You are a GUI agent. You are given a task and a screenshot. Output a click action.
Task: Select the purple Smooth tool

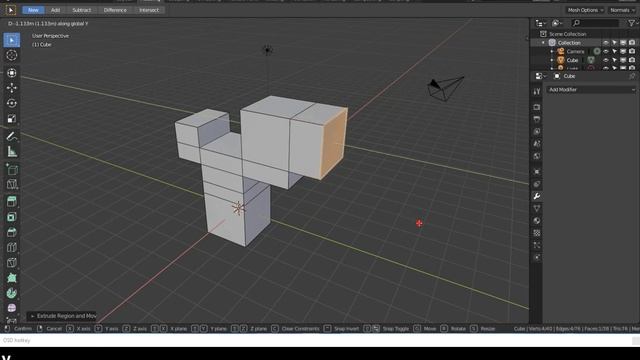[11, 308]
